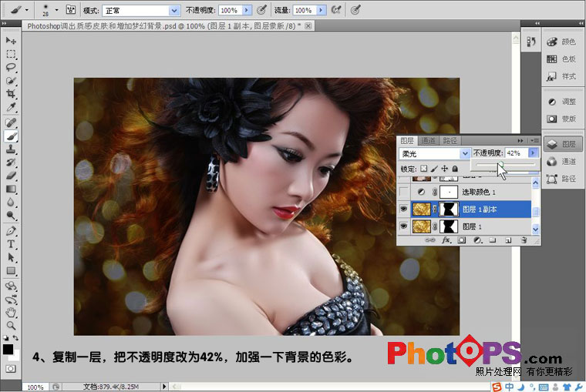Select the Zoom tool
The image size is (586, 392).
tap(11, 326)
